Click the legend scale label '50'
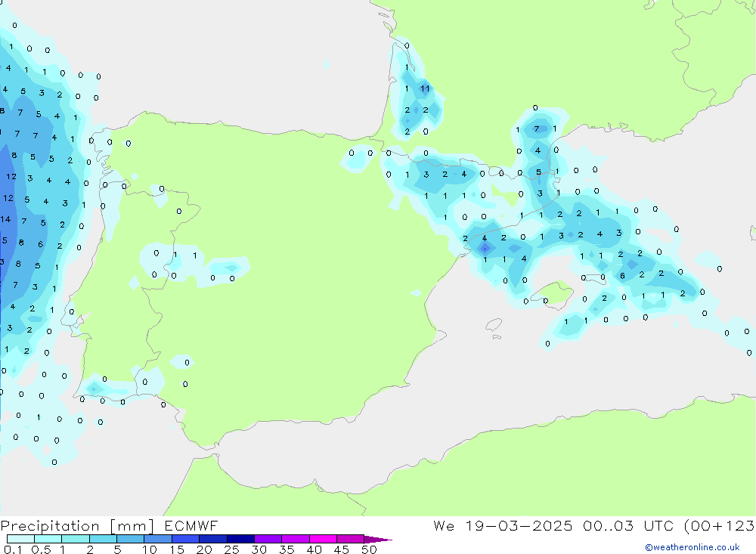 tap(369, 549)
